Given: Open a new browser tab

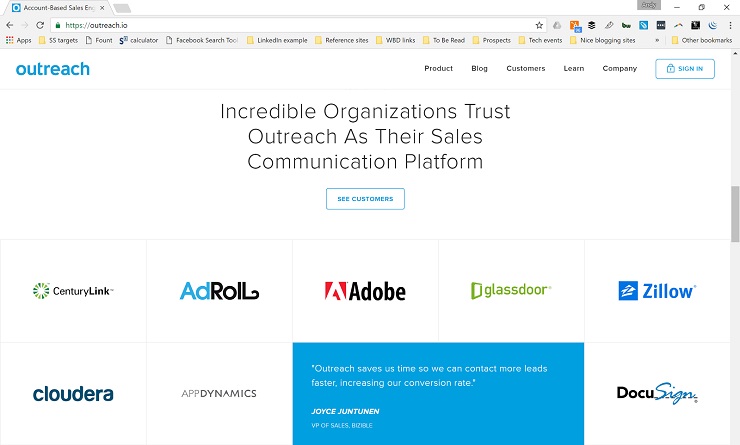Looking at the screenshot, I should tap(122, 8).
